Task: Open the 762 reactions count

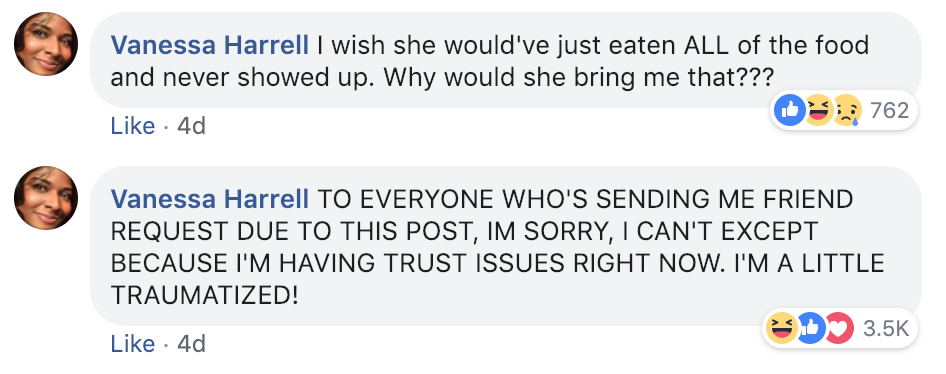Action: 890,111
